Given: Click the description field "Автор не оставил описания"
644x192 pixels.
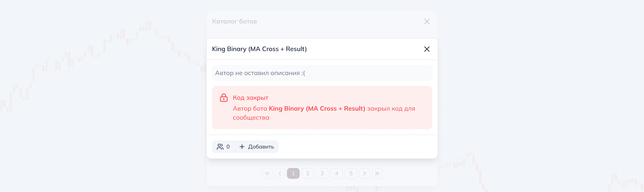Looking at the screenshot, I should pos(322,73).
